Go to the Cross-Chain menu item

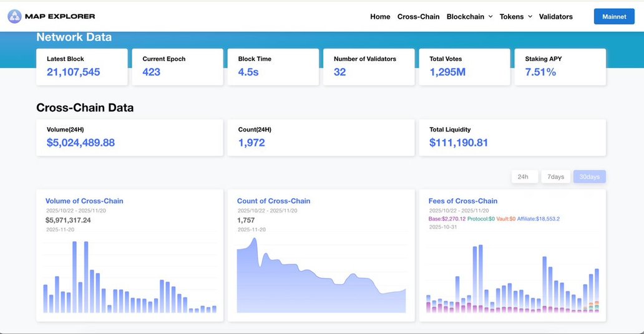click(x=418, y=17)
